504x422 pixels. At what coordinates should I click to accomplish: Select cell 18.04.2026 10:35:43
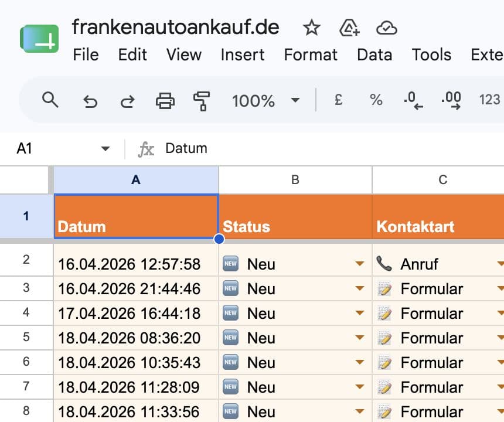pos(137,363)
